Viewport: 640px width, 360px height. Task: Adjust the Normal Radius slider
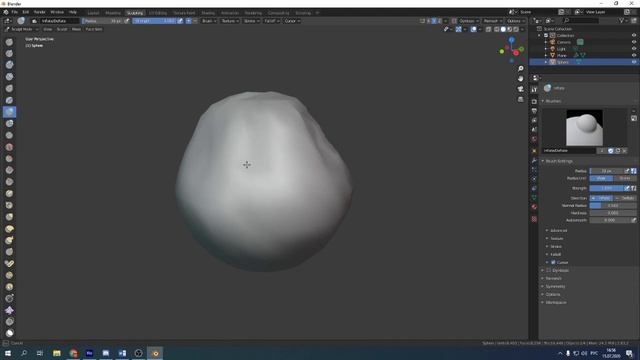click(x=613, y=206)
